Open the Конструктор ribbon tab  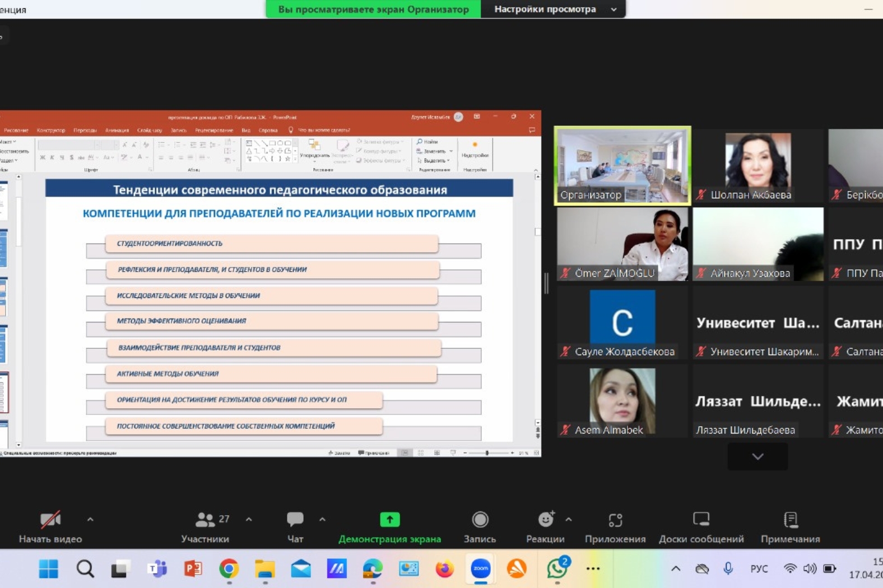(51, 130)
